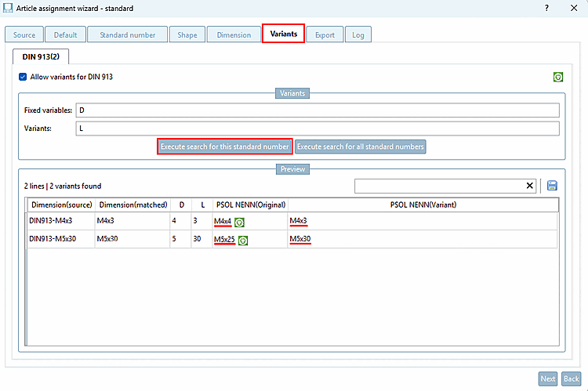Close the Article assignment wizard window
The width and height of the screenshot is (588, 391).
pos(574,8)
